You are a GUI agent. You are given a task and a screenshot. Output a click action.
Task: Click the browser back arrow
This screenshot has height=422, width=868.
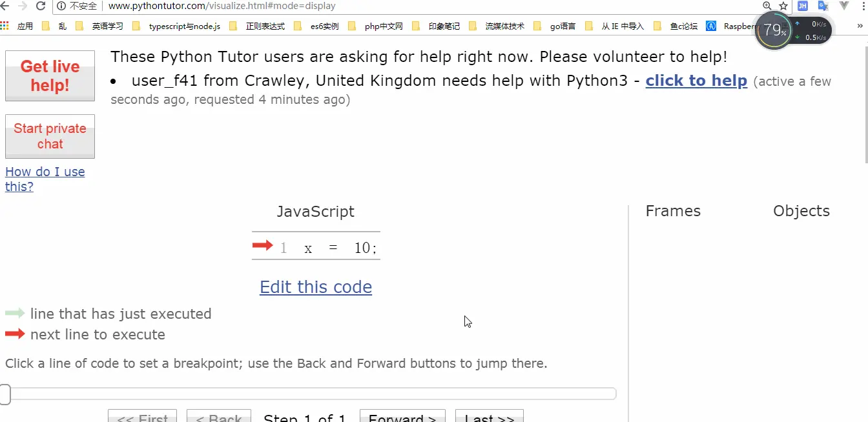click(5, 6)
